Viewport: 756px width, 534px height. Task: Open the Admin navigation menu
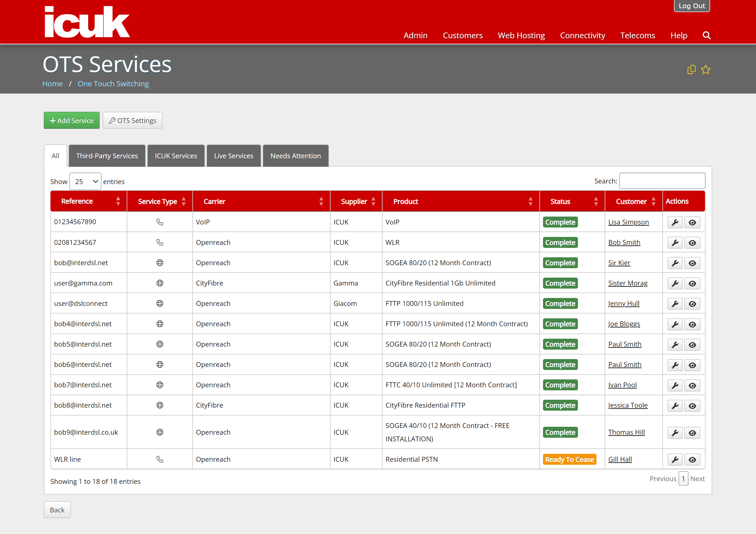point(416,35)
